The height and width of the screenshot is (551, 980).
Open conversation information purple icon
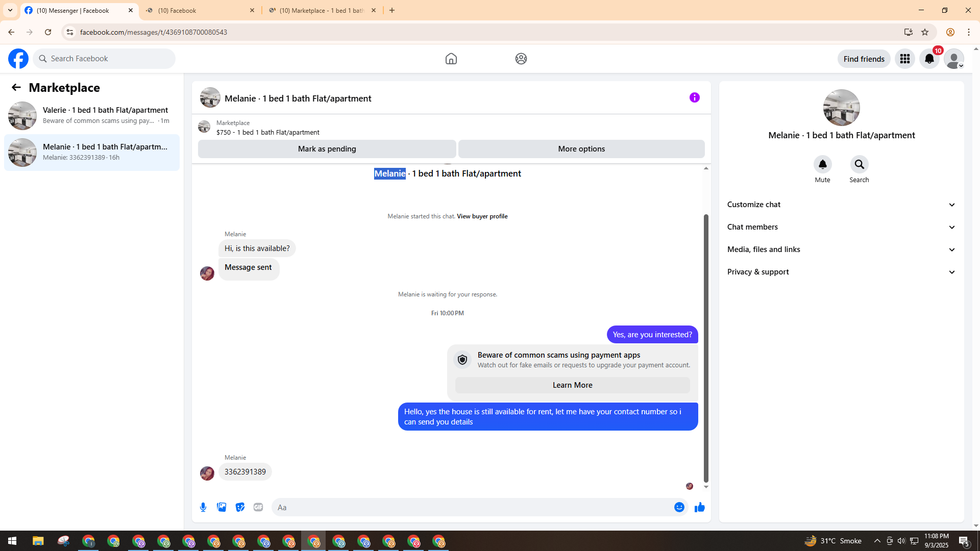tap(695, 97)
